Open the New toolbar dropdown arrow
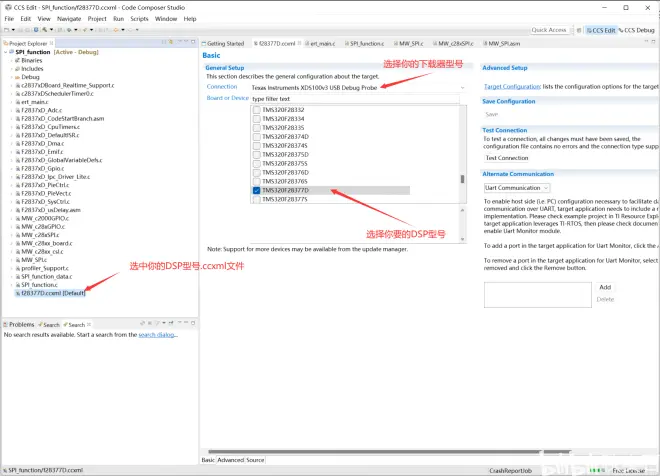This screenshot has height=476, width=660. click(x=13, y=30)
